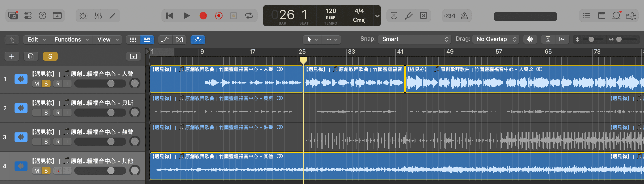
Task: Click track 4 其他 audio icon
Action: click(x=21, y=166)
